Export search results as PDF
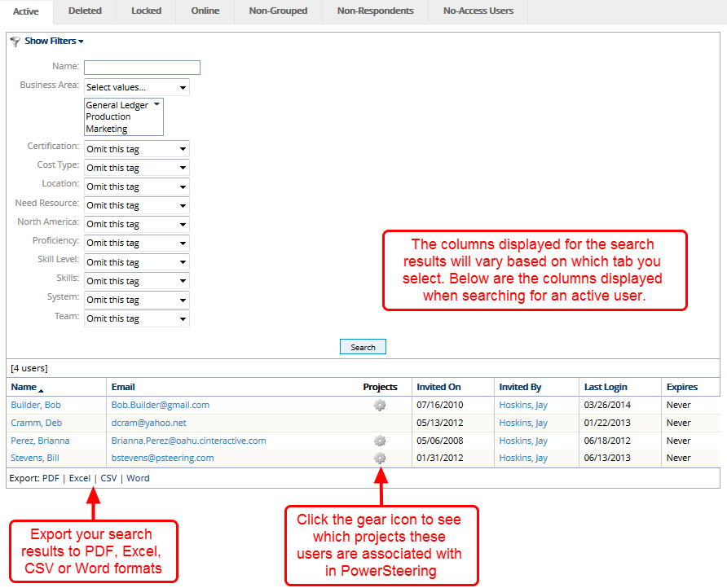The width and height of the screenshot is (727, 588). click(51, 478)
